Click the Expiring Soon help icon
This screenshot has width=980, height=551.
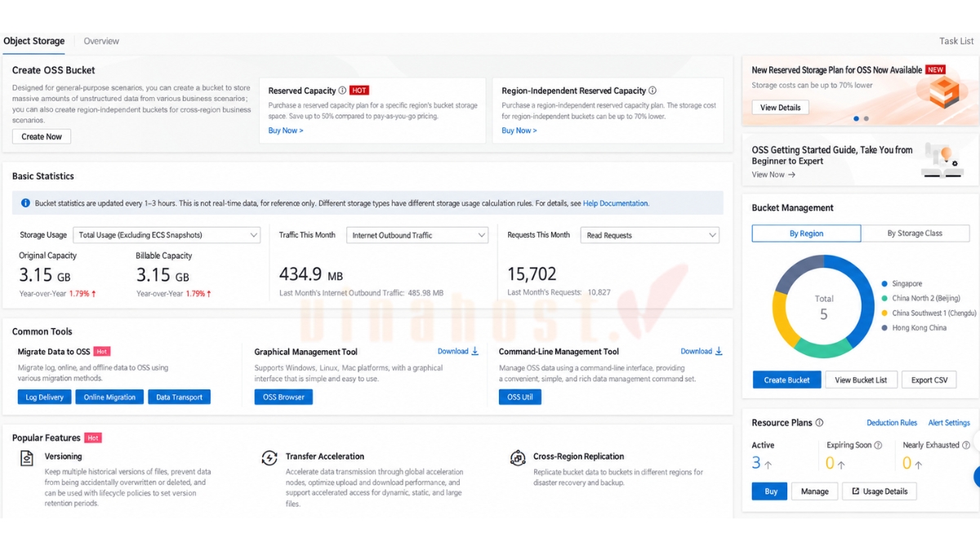click(x=878, y=445)
